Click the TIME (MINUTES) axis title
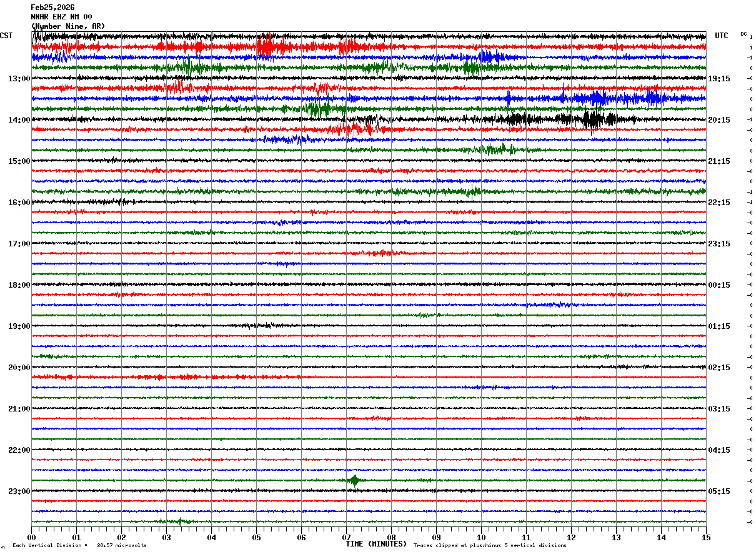This screenshot has width=756, height=554. [x=376, y=544]
